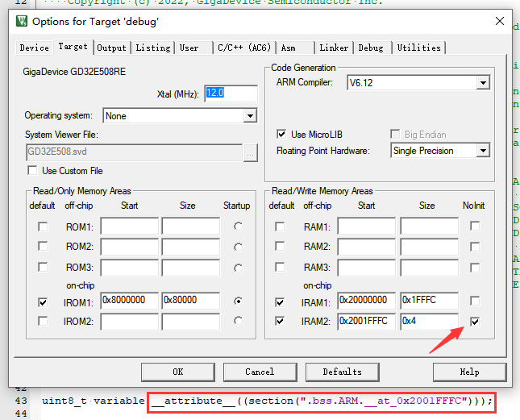Select the IROM2 Startup radio button
Viewport: 520px width, 420px height.
[237, 321]
